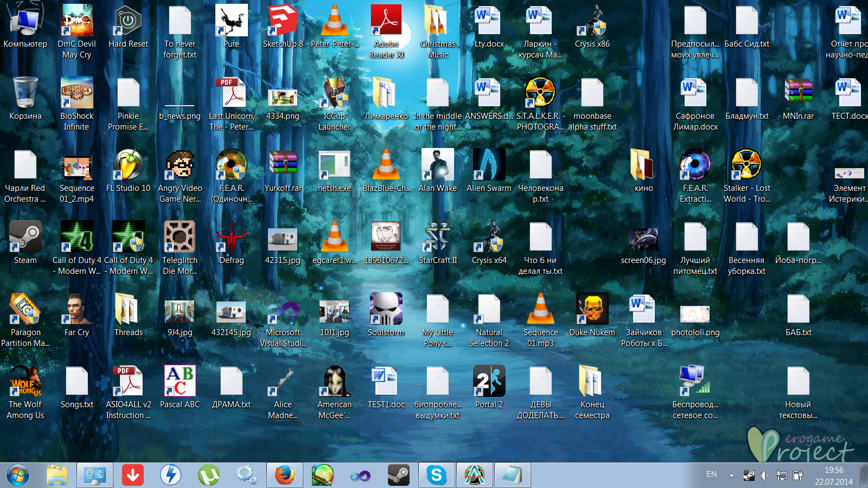Open the Lty.docx document
Screen dimensions: 868x488
click(489, 26)
